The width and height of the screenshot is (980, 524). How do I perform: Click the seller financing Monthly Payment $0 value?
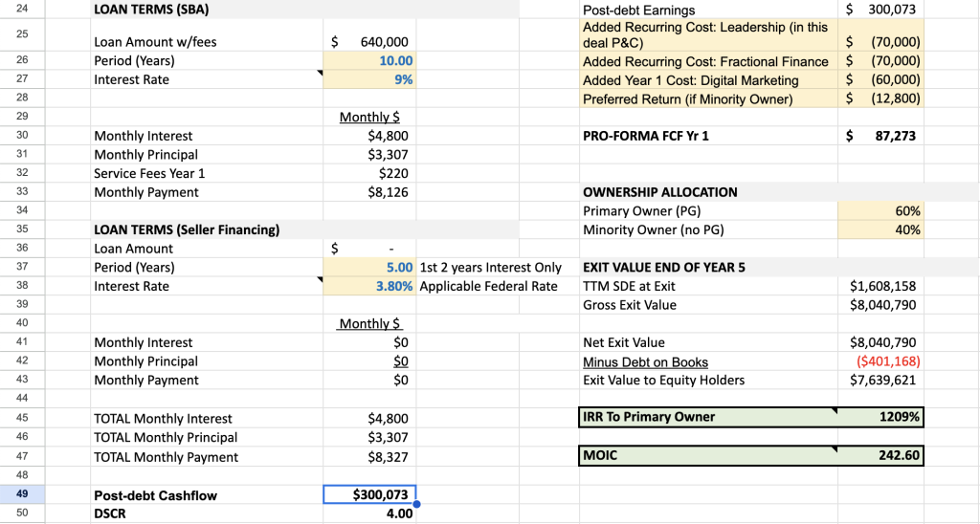point(401,380)
